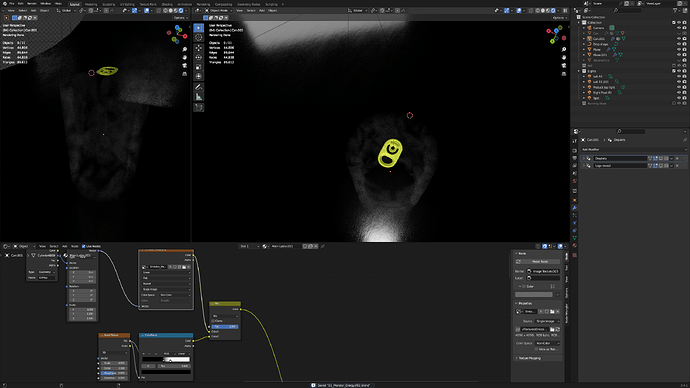Toggle viewport display of first modifier
The height and width of the screenshot is (388, 690).
coord(661,158)
